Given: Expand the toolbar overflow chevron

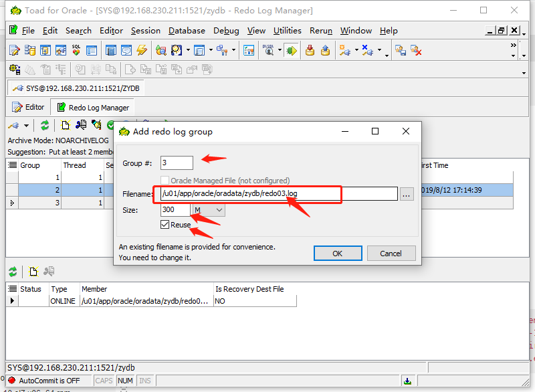Looking at the screenshot, I should click(x=513, y=45).
